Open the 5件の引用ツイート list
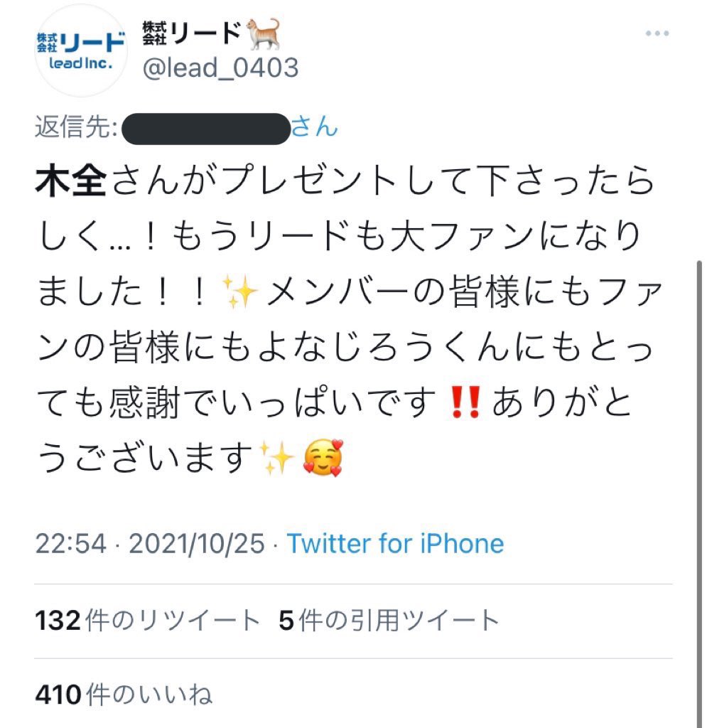The height and width of the screenshot is (728, 707). click(389, 620)
